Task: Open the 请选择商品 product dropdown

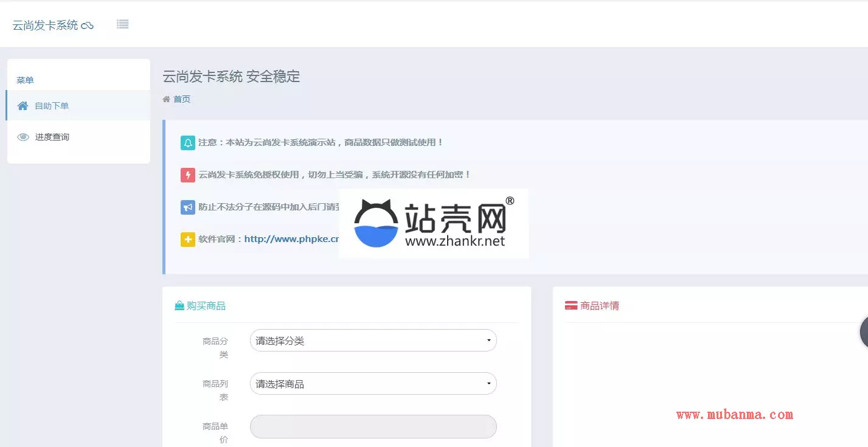Action: [x=373, y=384]
